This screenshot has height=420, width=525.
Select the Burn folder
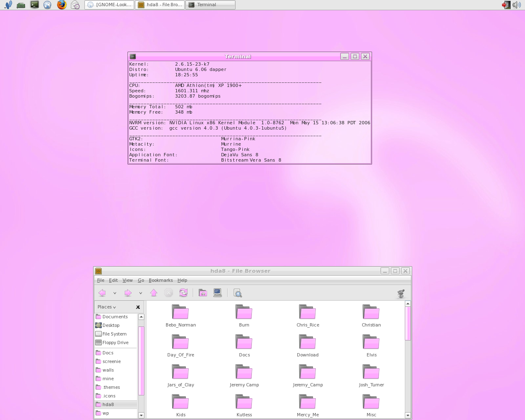244,316
